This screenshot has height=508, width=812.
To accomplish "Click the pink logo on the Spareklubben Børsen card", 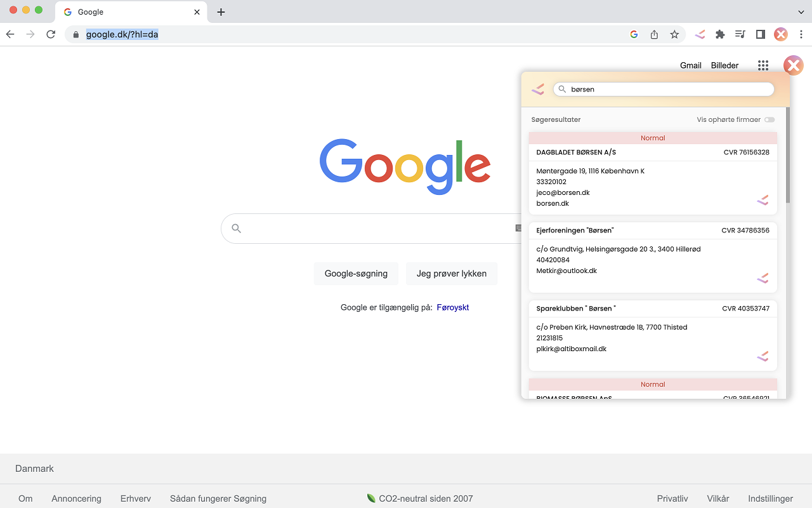I will coord(763,356).
